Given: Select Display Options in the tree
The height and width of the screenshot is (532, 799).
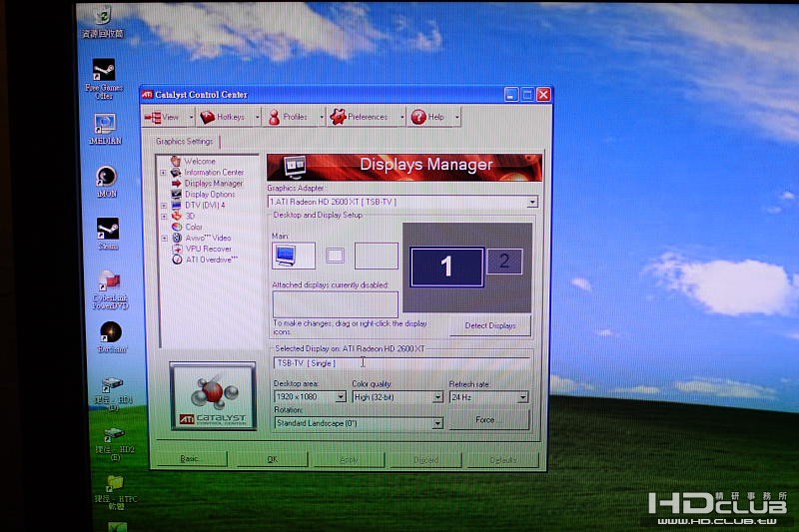Looking at the screenshot, I should 210,194.
